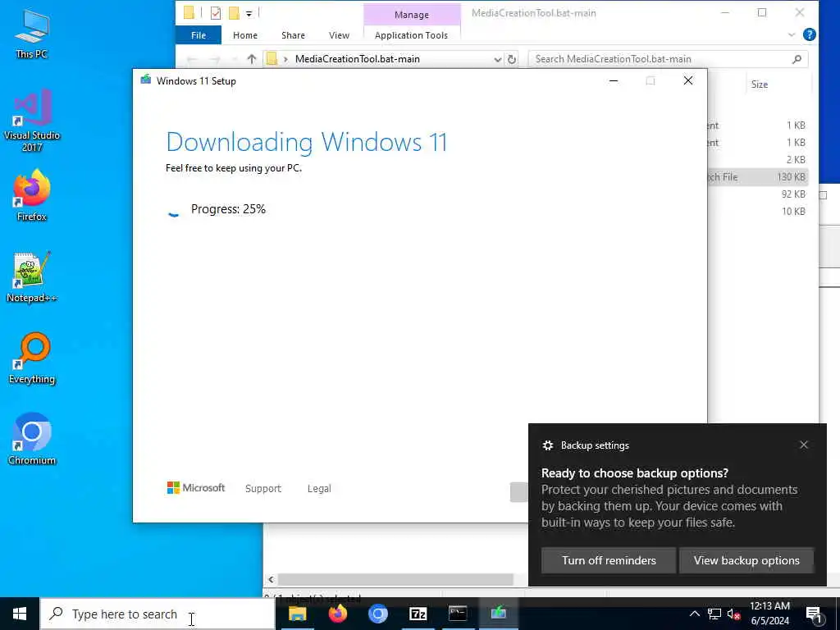The width and height of the screenshot is (840, 630).
Task: Click the Backup settings gear icon
Action: [547, 445]
